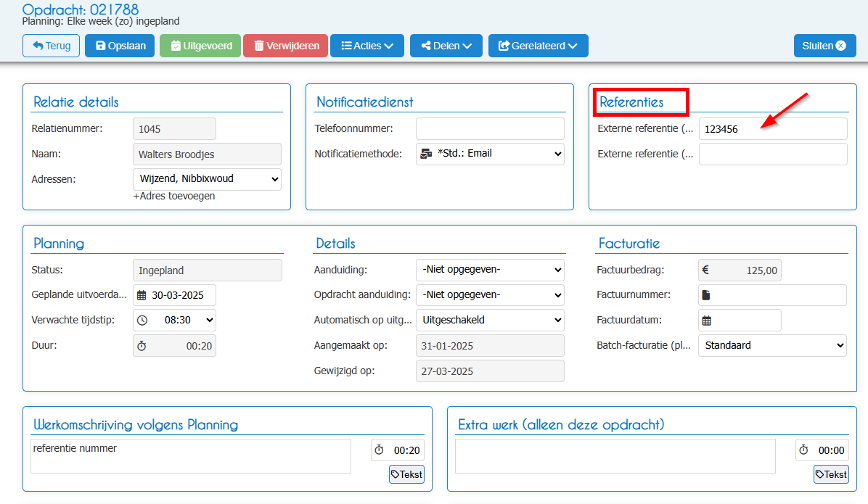Click the Factuurdatum input field
Image resolution: width=868 pixels, height=504 pixels.
coord(740,321)
